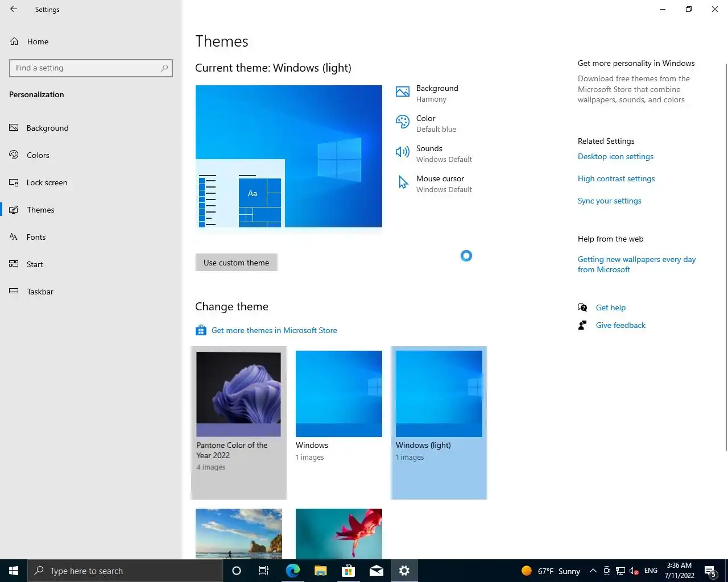This screenshot has width=728, height=582.
Task: Open Microsoft Store from taskbar
Action: (348, 571)
